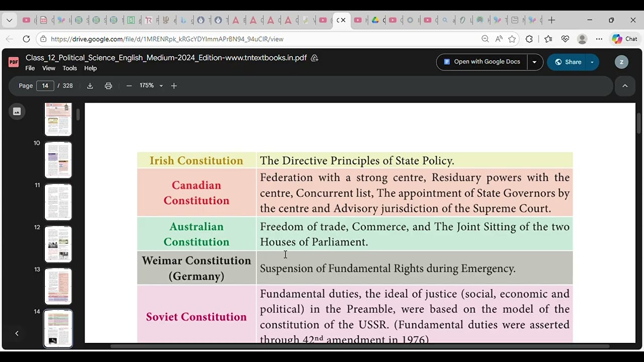Open the browser tab list dropdown
Viewport: 644px width, 362px height.
(x=9, y=20)
